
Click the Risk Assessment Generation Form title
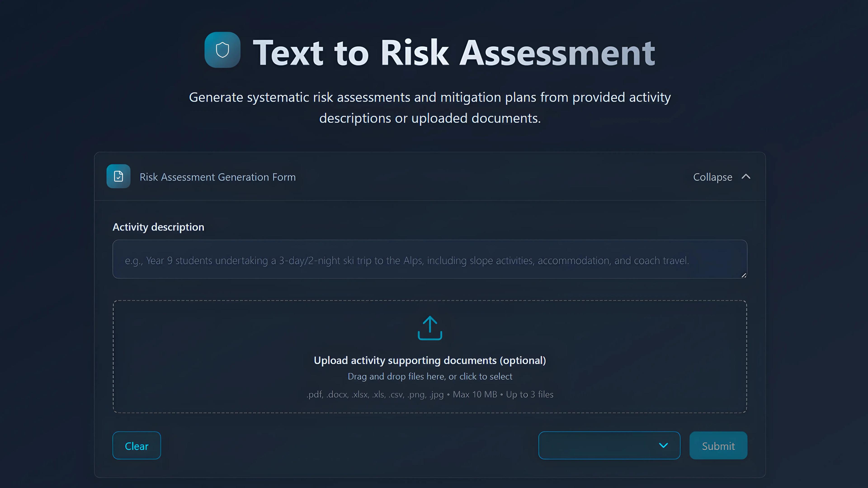pos(217,177)
